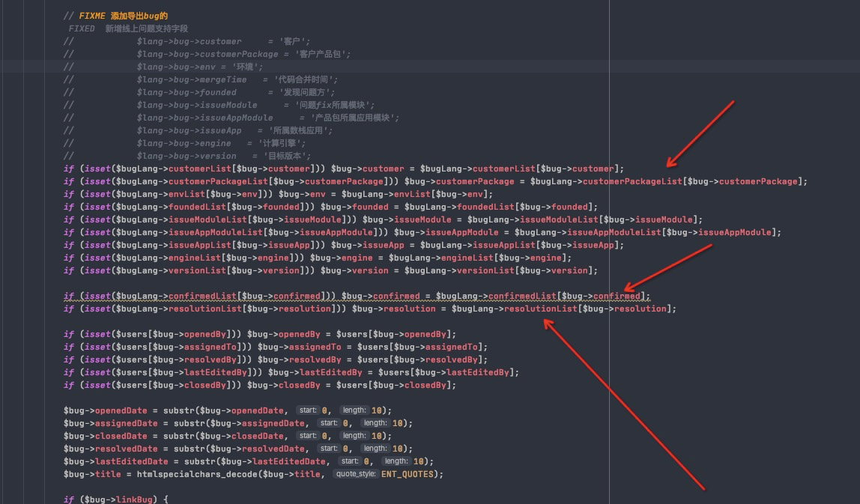The height and width of the screenshot is (504, 860).
Task: Click the ENT_QUOTES constant
Action: pyautogui.click(x=407, y=474)
